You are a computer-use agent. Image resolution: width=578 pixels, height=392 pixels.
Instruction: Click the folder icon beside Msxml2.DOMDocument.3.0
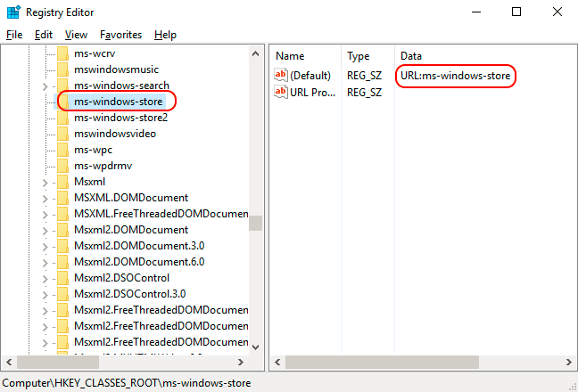click(x=62, y=246)
